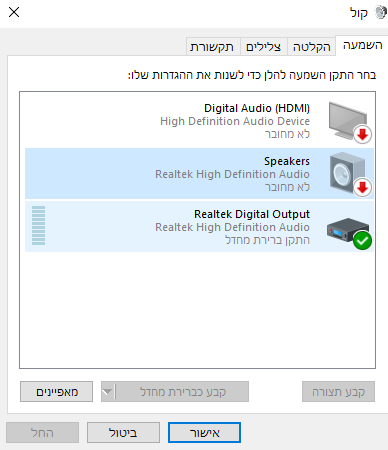Click the Realtek Digital Output receiver icon
The width and height of the screenshot is (388, 450).
pyautogui.click(x=347, y=230)
